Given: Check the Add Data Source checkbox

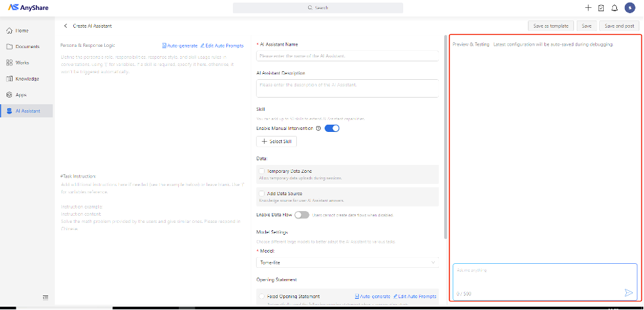Looking at the screenshot, I should 262,193.
